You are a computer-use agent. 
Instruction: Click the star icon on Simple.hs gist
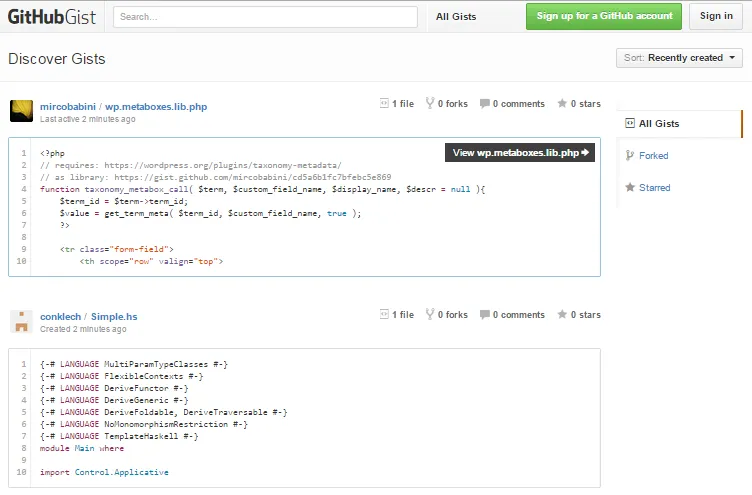[x=562, y=314]
